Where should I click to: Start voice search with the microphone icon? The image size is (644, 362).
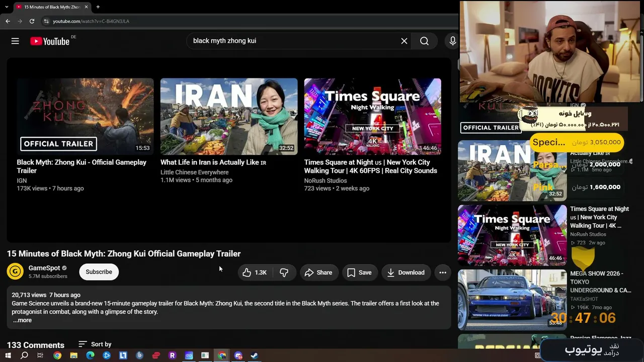coord(452,41)
